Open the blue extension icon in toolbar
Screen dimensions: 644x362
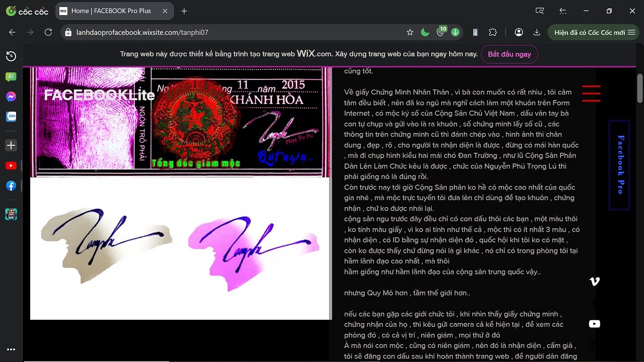(475, 32)
